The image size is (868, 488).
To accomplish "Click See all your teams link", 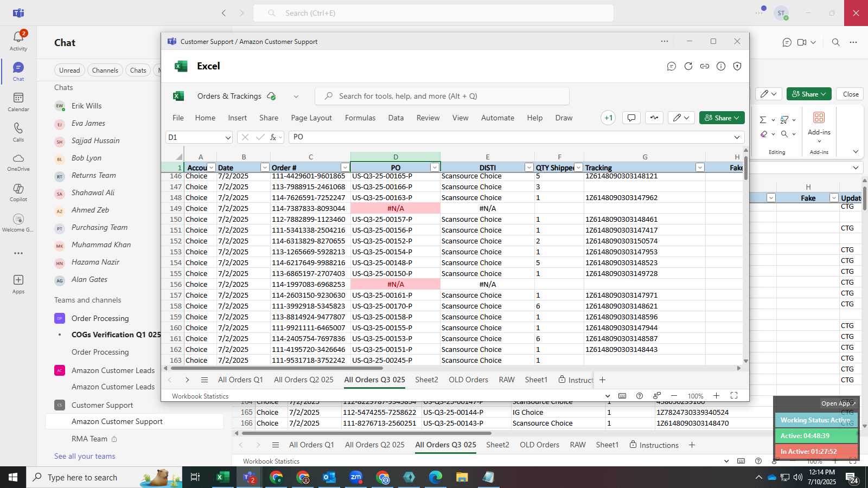I will (85, 456).
